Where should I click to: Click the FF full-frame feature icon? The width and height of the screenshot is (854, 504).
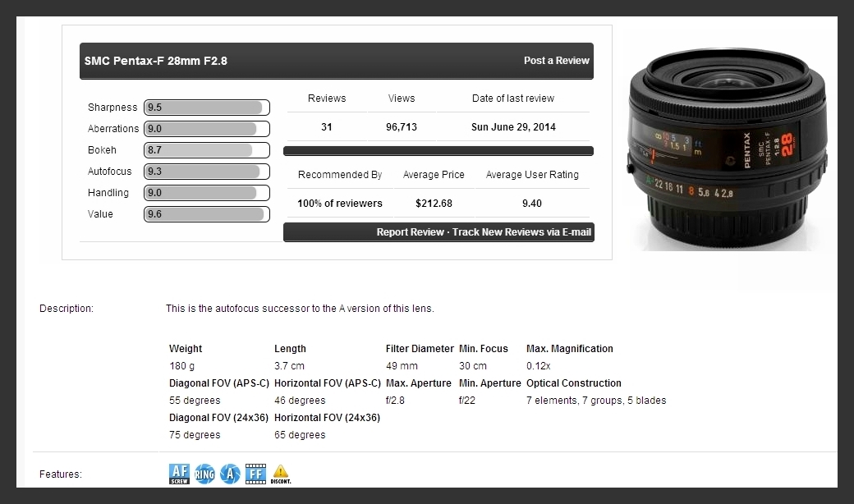click(255, 474)
